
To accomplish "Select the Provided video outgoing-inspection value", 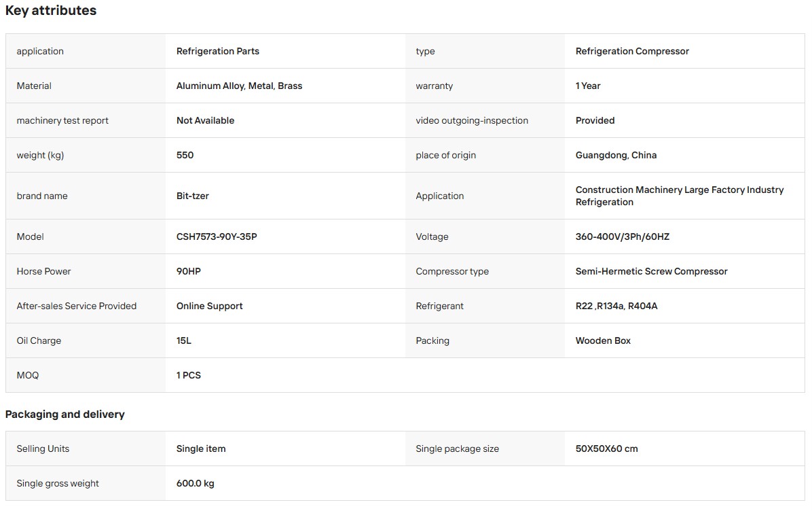I will [595, 120].
